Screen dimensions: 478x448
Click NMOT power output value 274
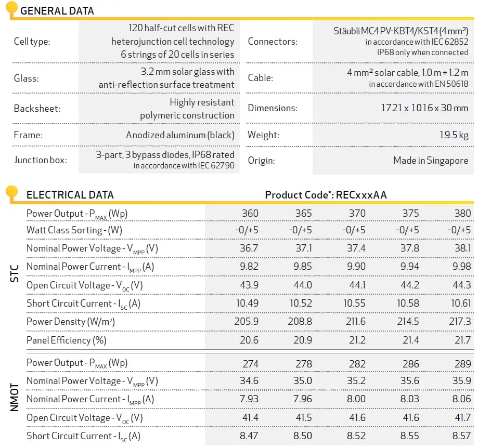click(251, 364)
